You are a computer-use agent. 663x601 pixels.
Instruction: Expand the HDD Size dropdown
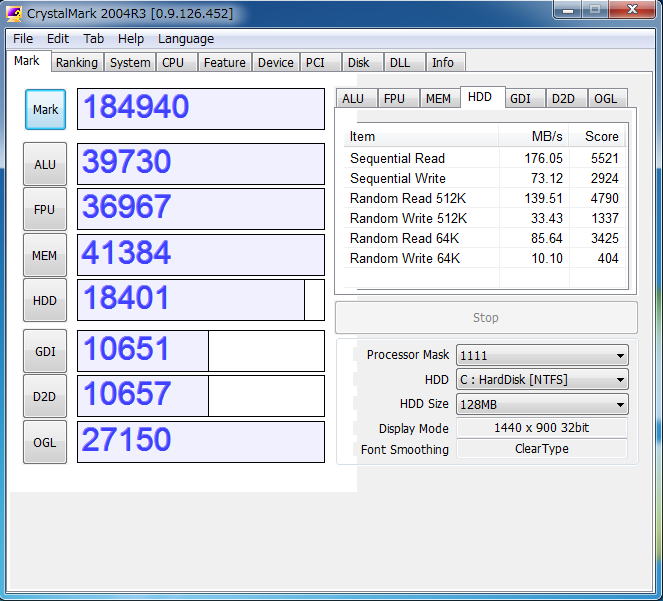coord(542,404)
